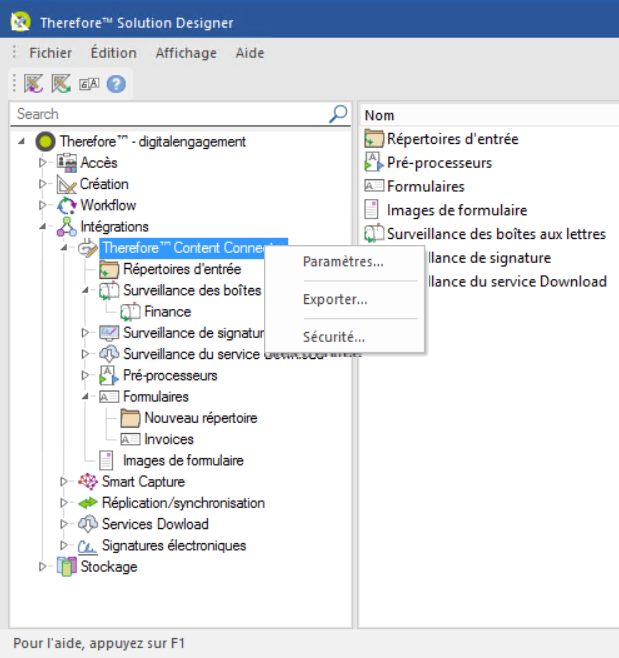This screenshot has width=619, height=658.
Task: Click the Therefore app logo in title bar
Action: [x=20, y=21]
